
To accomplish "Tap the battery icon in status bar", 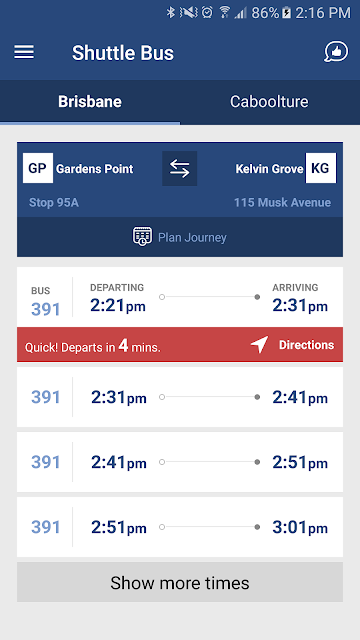I will tap(287, 13).
